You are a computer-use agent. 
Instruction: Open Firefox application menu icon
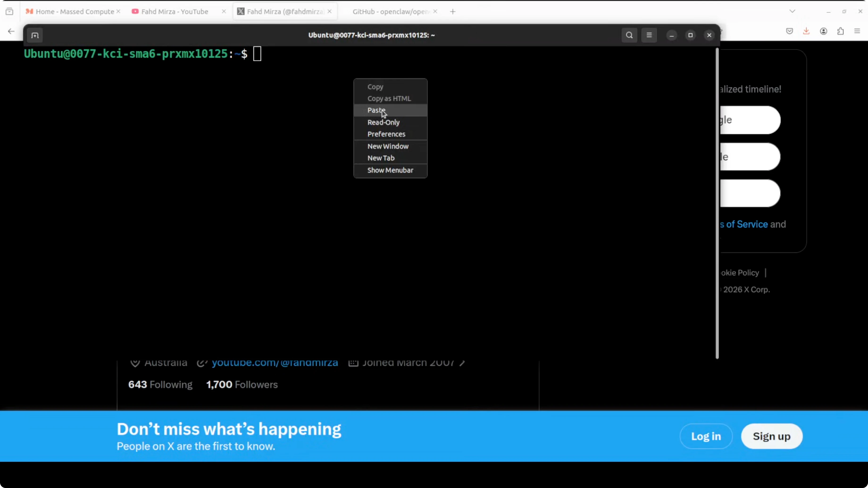(x=857, y=31)
